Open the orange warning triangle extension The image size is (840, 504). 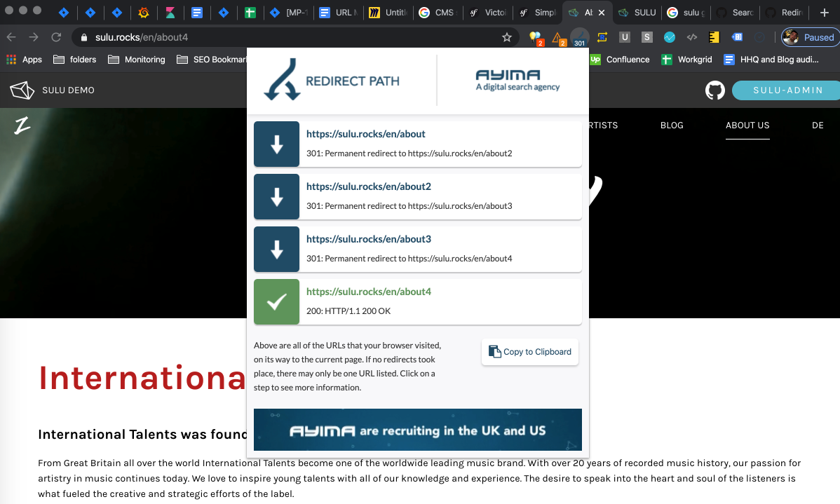(558, 37)
